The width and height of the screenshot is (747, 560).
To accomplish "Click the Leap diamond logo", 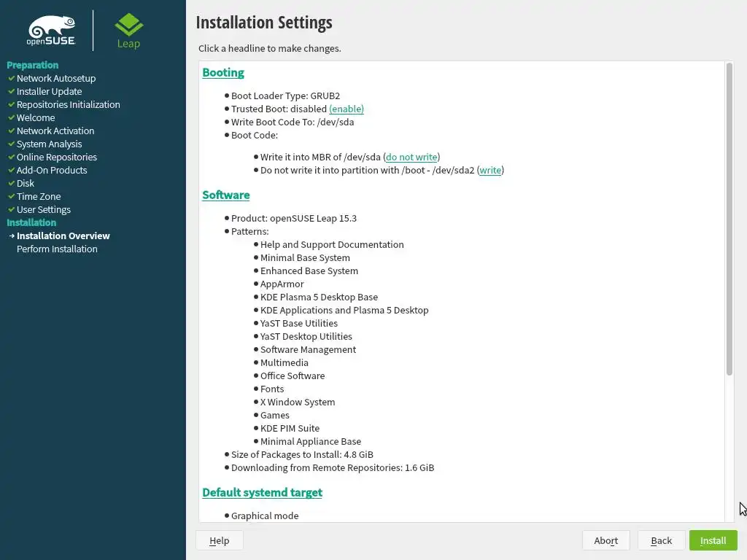I will (128, 31).
